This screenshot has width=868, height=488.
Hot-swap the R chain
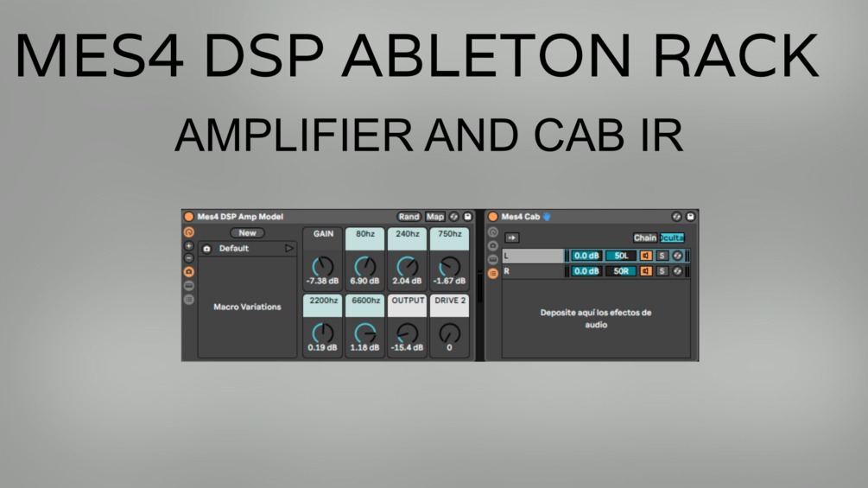677,271
